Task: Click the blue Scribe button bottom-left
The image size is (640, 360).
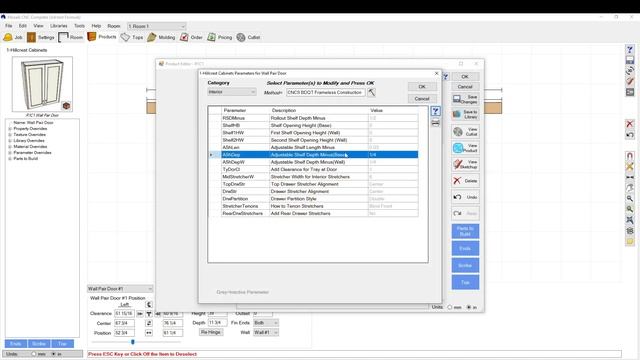Action: point(39,344)
